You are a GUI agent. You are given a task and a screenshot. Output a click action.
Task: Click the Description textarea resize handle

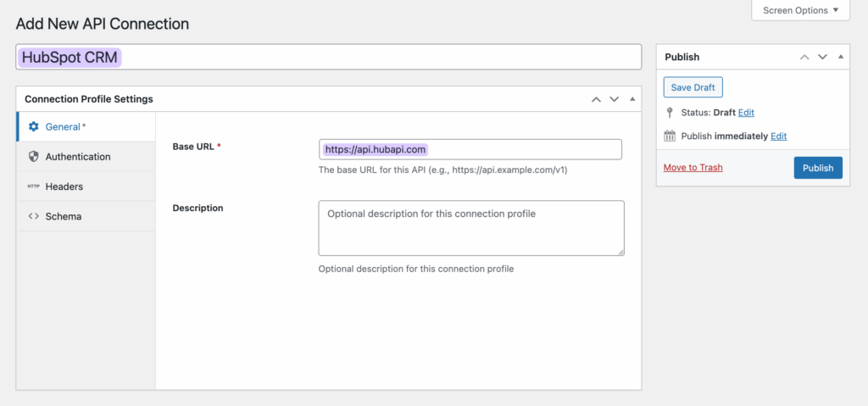tap(620, 252)
